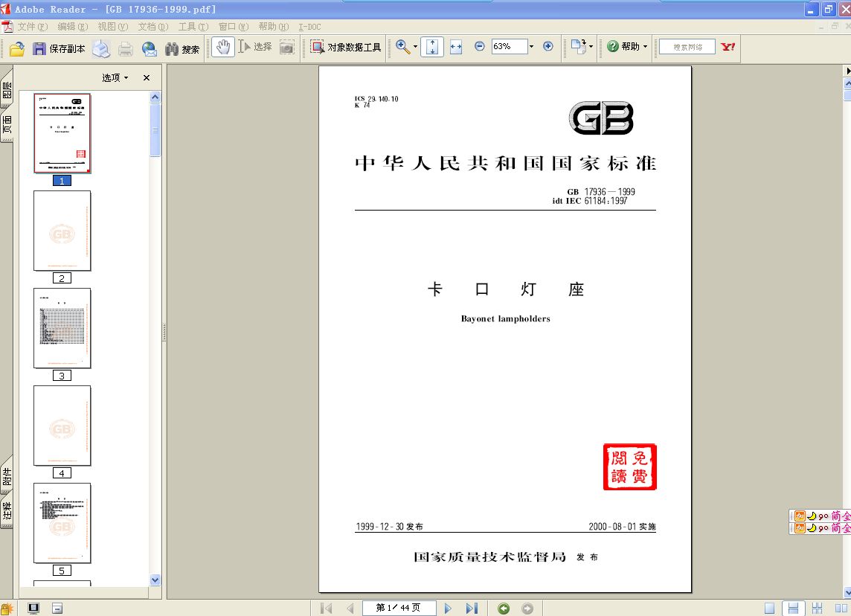
Task: Click the zoom in plus button
Action: click(548, 47)
